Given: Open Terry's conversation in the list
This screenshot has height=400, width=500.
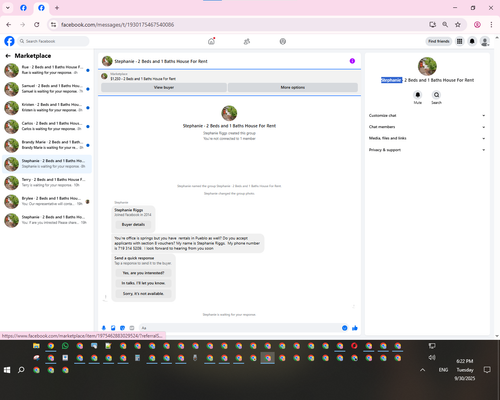Looking at the screenshot, I should point(47,183).
